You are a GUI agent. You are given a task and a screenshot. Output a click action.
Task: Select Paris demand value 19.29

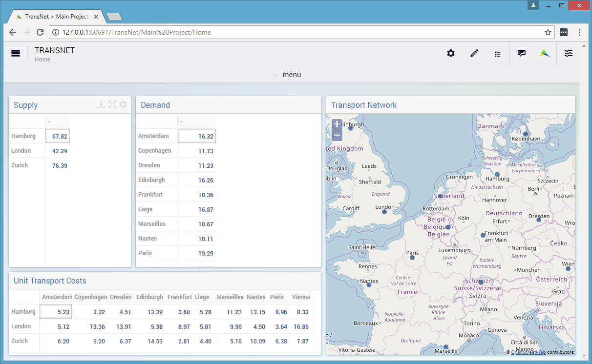point(196,253)
